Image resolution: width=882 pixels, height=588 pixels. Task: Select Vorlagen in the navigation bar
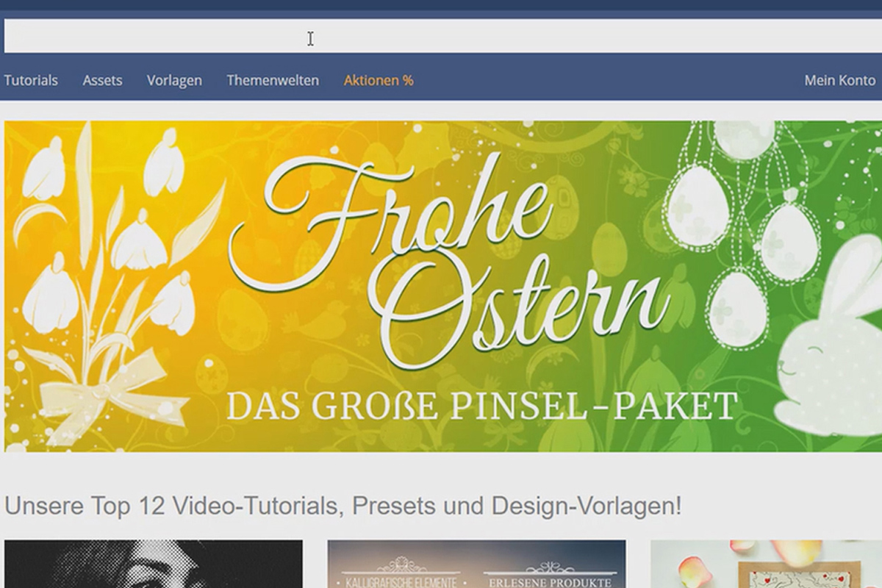coord(174,81)
